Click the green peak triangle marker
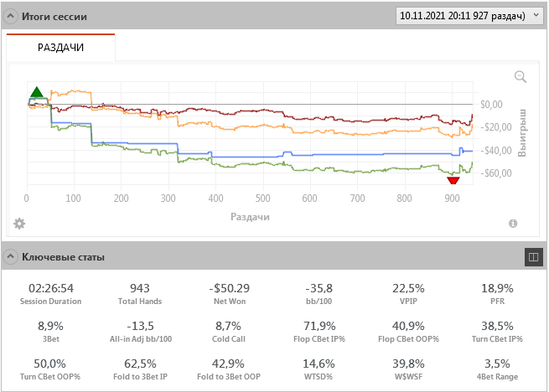549x392 pixels. tap(35, 92)
